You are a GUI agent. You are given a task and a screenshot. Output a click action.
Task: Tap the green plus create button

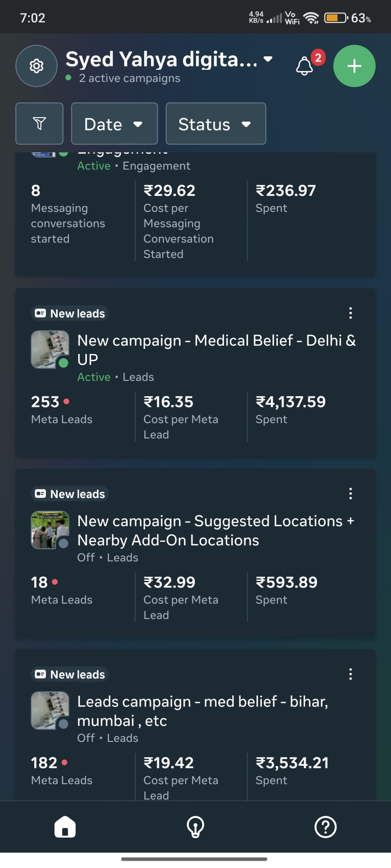(x=354, y=66)
